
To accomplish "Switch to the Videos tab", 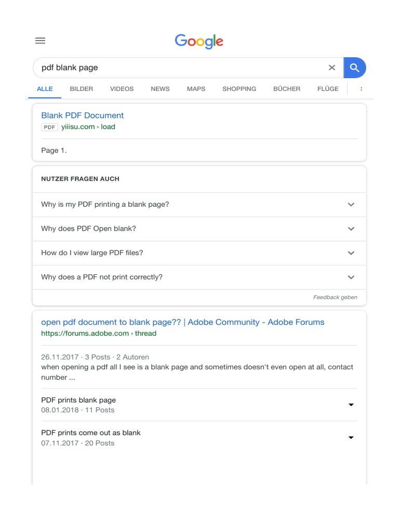I will click(x=122, y=89).
